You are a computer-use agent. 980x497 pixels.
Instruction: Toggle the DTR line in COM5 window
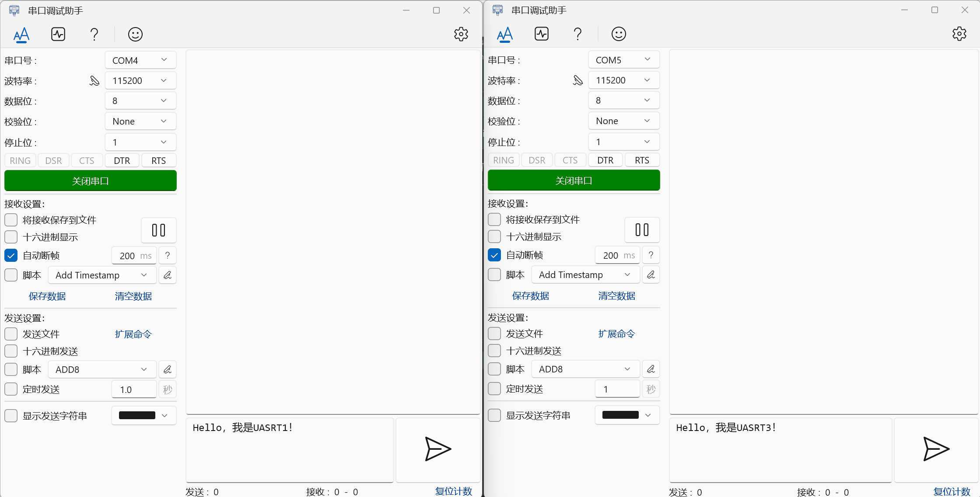(x=605, y=160)
